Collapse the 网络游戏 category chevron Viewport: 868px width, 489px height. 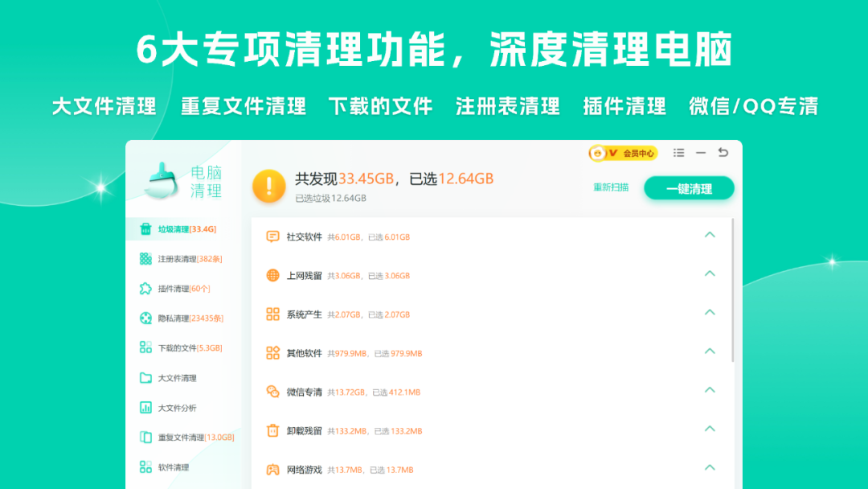pos(710,467)
